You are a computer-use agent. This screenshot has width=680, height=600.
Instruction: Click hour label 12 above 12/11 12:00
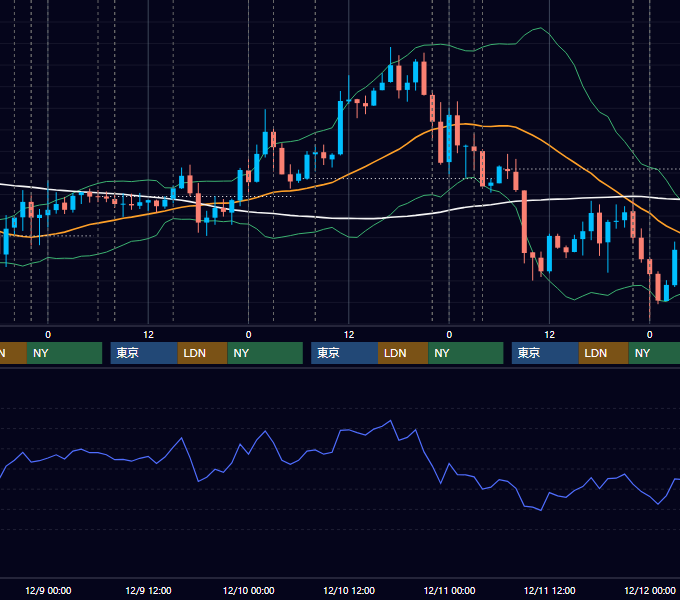[x=549, y=335]
